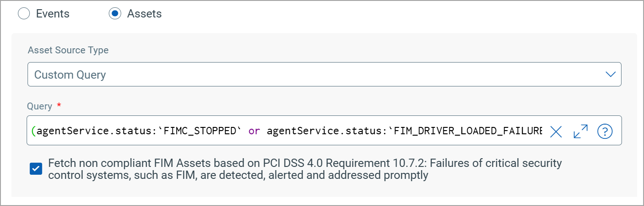Click FIM_DRIVER_LOADED_FAILURE text in the query
644x206 pixels.
tap(468, 132)
